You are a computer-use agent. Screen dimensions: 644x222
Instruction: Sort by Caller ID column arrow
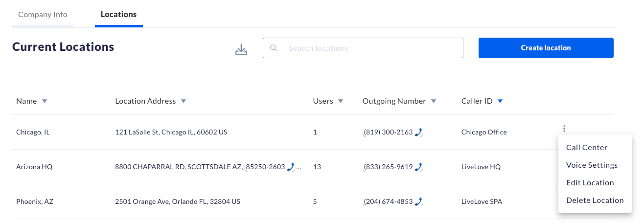point(500,101)
